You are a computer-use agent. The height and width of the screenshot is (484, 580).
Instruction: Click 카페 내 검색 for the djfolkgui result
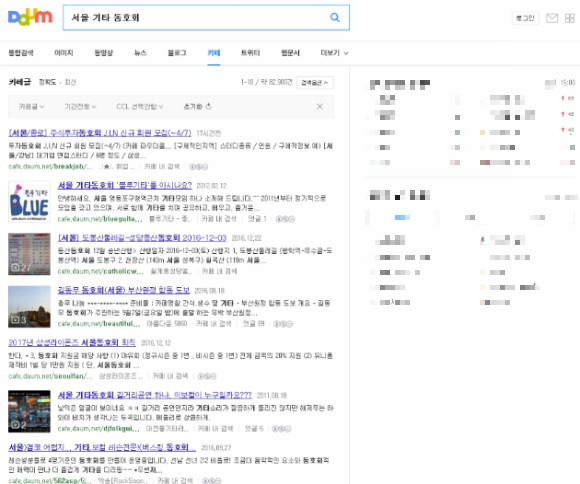(x=216, y=429)
